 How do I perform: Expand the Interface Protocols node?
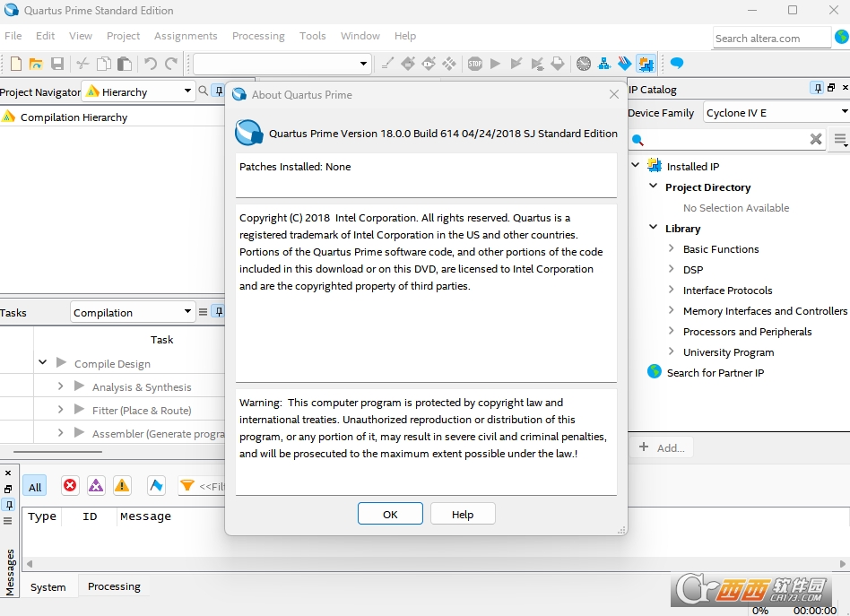[671, 289]
